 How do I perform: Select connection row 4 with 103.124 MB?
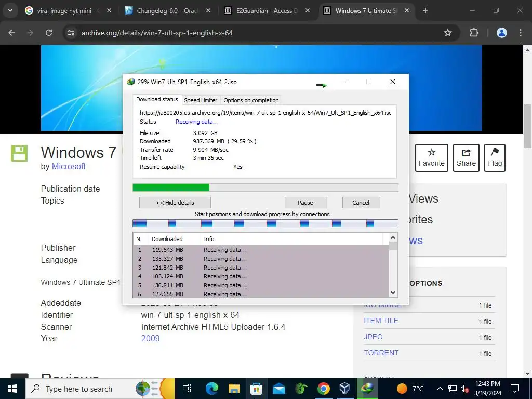pos(261,276)
